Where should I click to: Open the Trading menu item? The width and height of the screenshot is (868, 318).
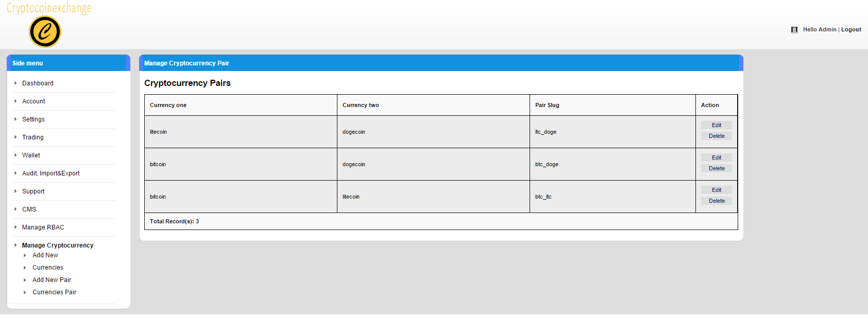[33, 137]
